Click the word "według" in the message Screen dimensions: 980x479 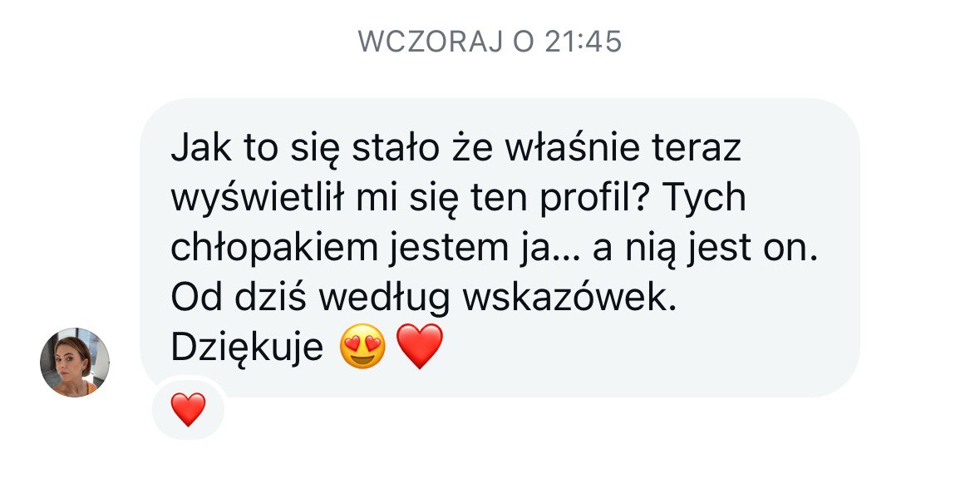[x=384, y=299]
